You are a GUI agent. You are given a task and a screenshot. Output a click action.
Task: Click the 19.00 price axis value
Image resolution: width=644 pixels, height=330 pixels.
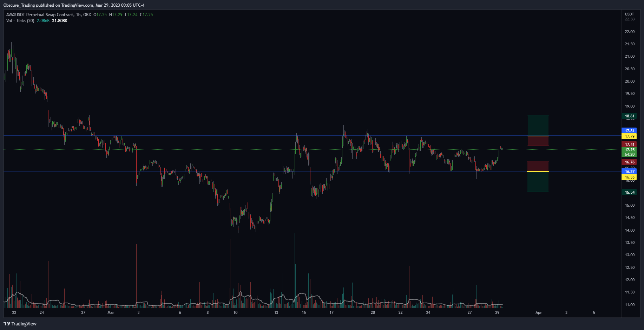(630, 106)
